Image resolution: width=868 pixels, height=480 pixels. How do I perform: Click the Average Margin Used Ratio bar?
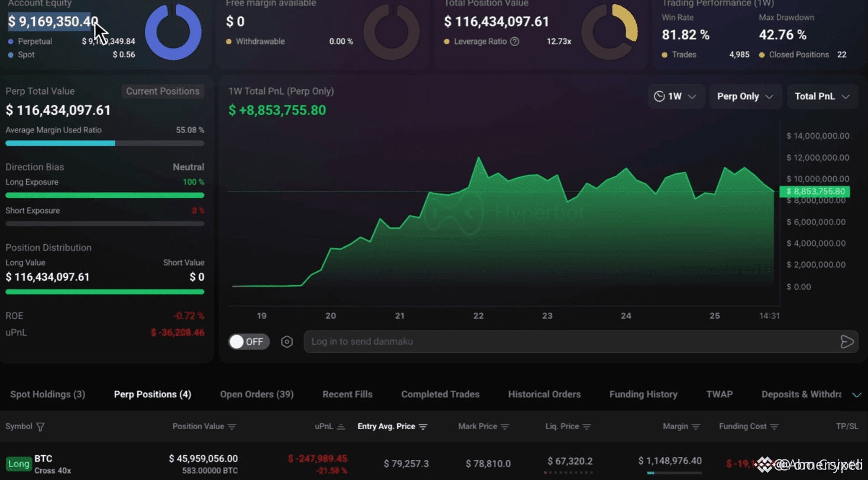[x=105, y=143]
